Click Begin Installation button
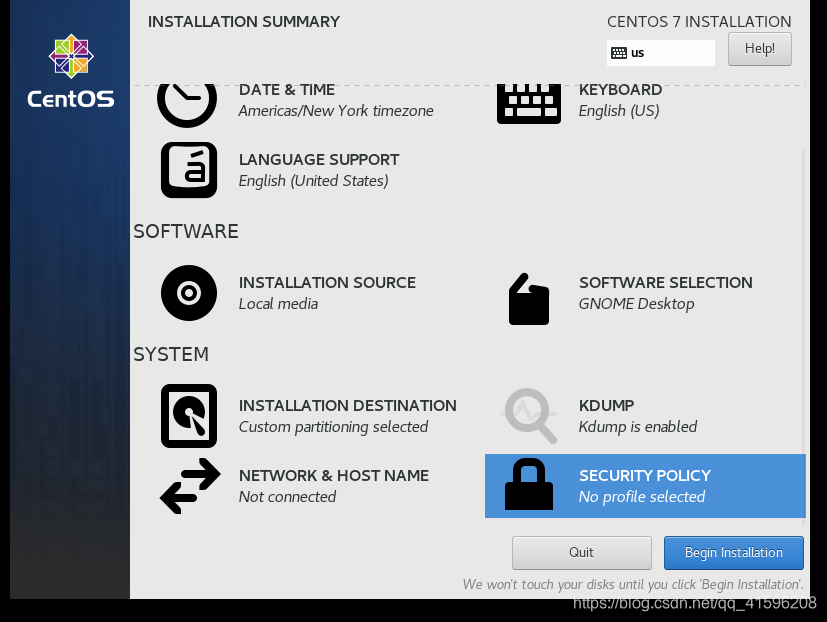 [734, 552]
